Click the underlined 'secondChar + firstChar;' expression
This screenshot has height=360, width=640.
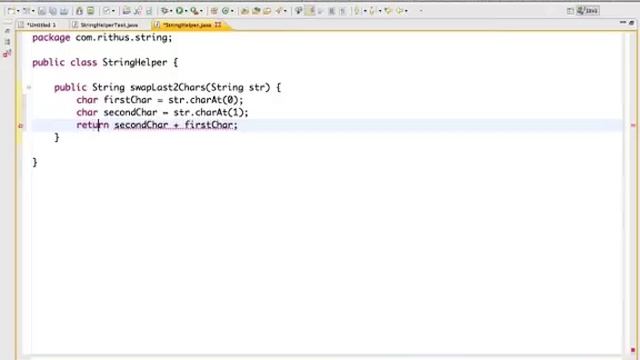point(176,125)
